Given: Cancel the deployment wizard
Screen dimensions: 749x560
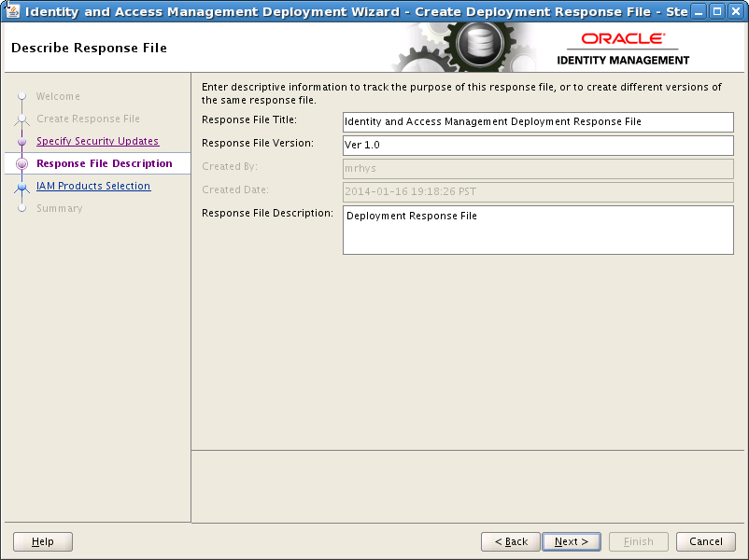Looking at the screenshot, I should coord(706,542).
